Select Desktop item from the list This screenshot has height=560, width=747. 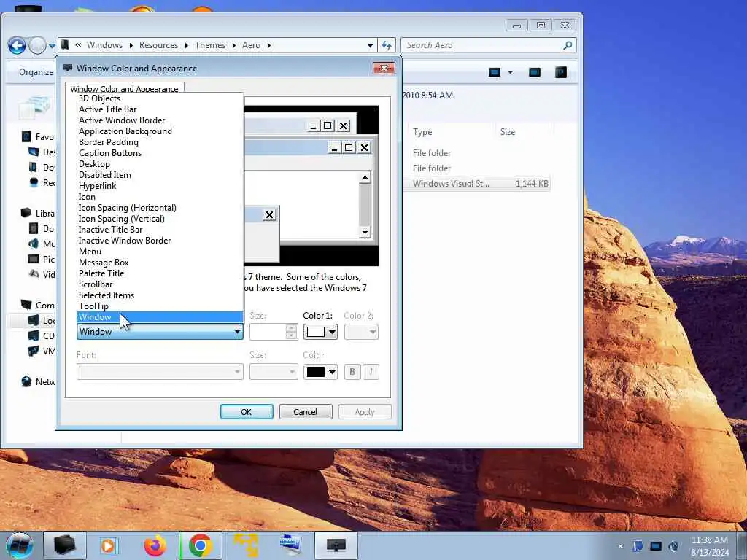pos(160,164)
